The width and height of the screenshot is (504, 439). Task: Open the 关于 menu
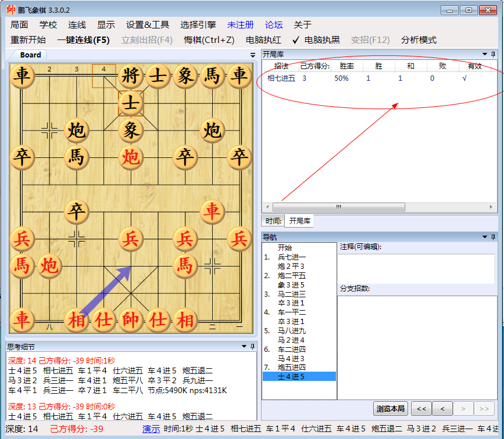(303, 25)
